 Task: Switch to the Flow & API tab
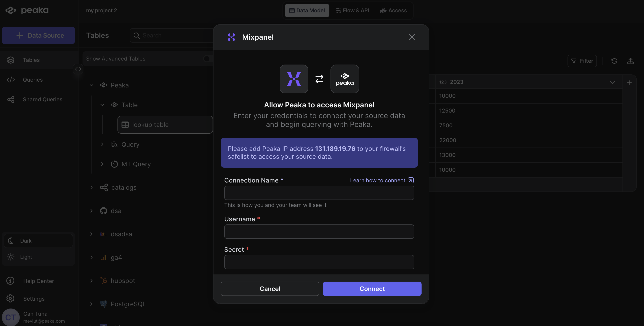click(x=352, y=11)
